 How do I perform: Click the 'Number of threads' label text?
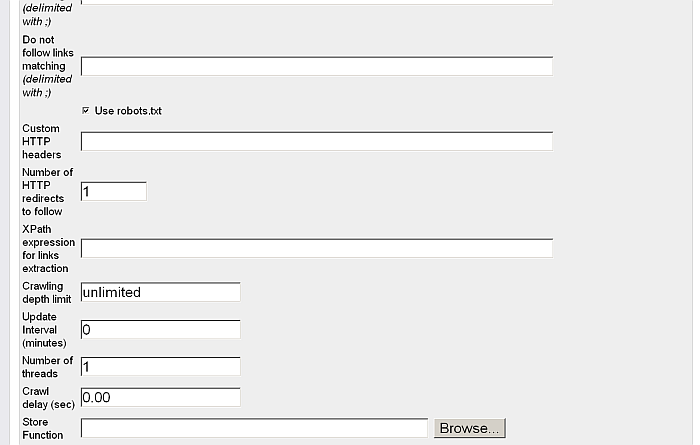click(47, 367)
